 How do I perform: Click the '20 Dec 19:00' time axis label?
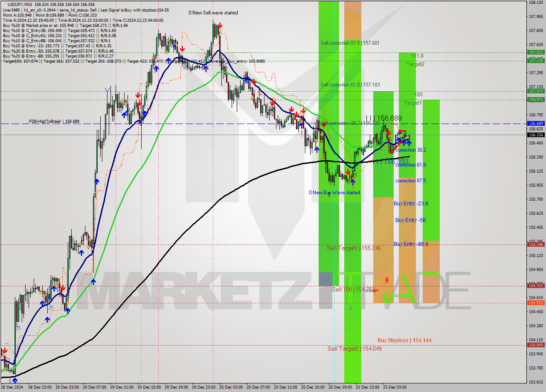pyautogui.click(x=340, y=387)
